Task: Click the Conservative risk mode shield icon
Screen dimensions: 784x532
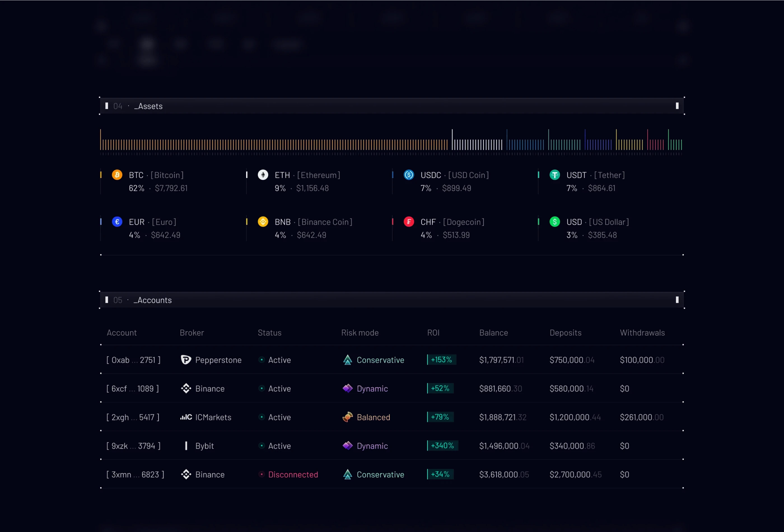Action: [x=348, y=360]
